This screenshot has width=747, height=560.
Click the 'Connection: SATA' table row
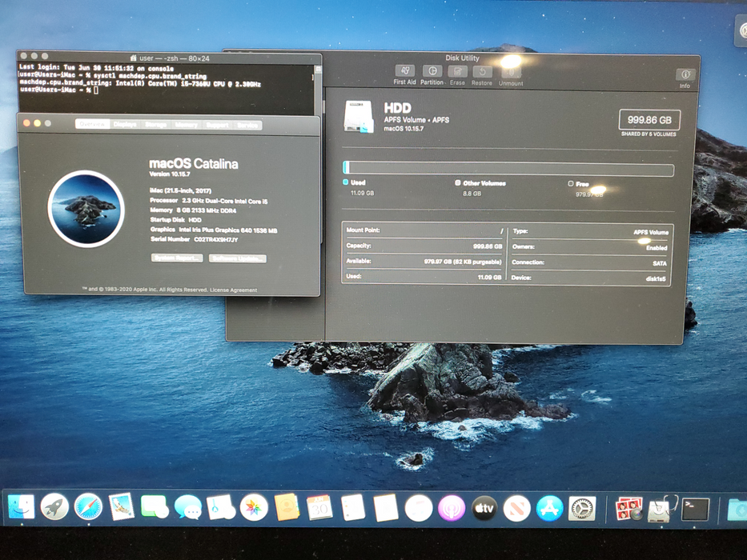(590, 263)
